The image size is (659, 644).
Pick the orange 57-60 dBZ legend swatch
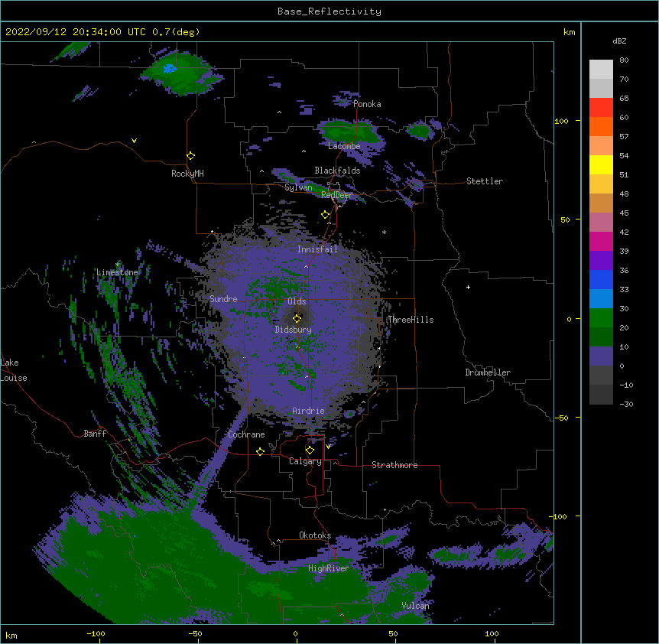tap(601, 127)
